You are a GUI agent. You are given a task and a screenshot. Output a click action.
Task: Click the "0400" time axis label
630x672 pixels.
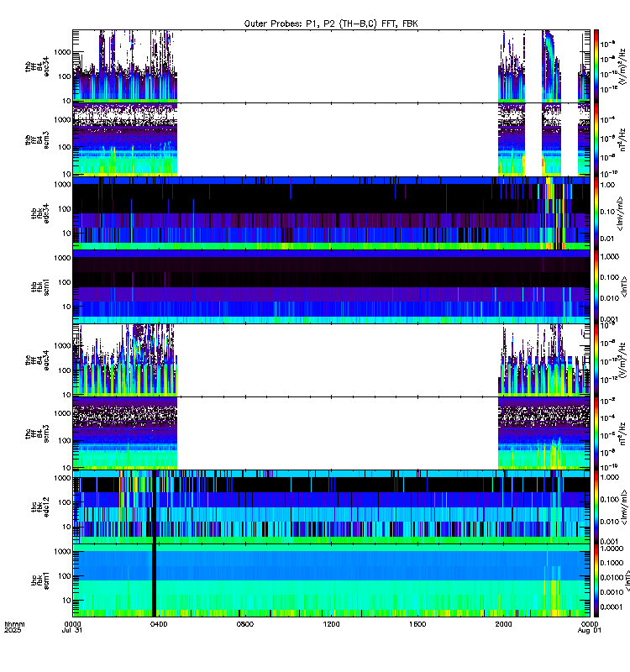click(159, 624)
